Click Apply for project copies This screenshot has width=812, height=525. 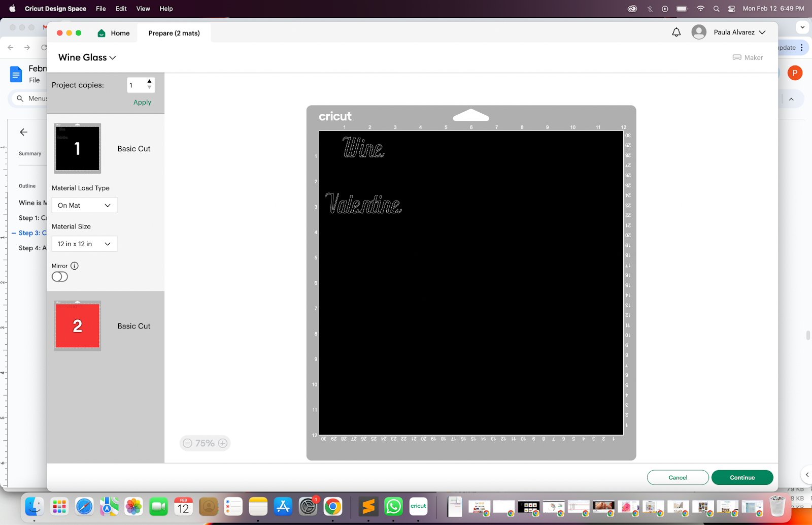[142, 102]
